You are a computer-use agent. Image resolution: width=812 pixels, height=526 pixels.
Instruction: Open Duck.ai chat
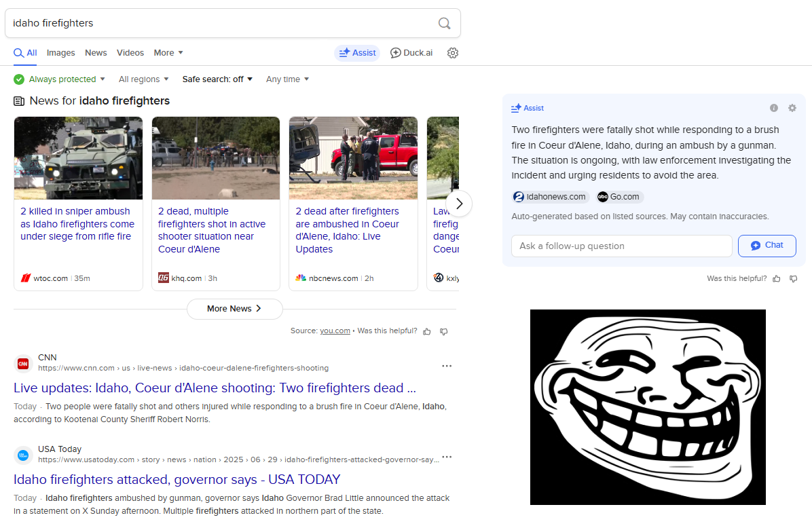pos(411,53)
